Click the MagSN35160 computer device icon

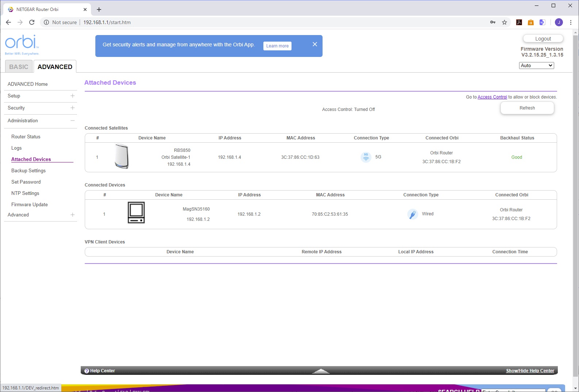click(x=136, y=212)
